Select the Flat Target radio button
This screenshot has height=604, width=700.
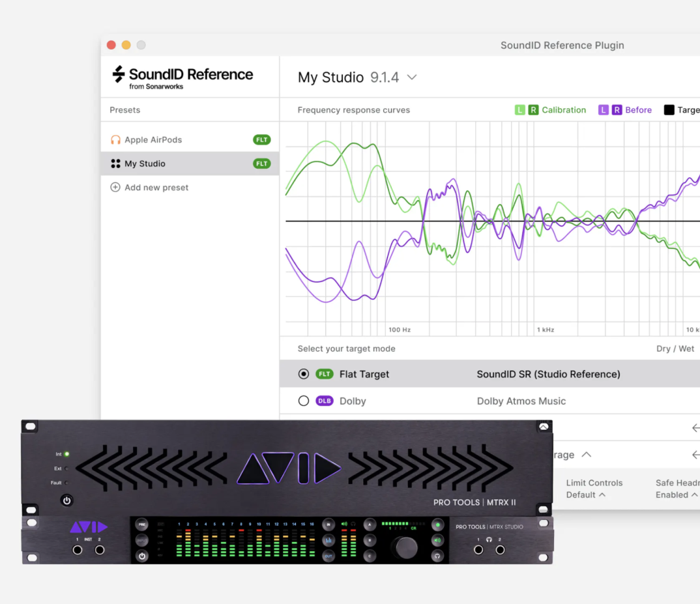coord(304,373)
